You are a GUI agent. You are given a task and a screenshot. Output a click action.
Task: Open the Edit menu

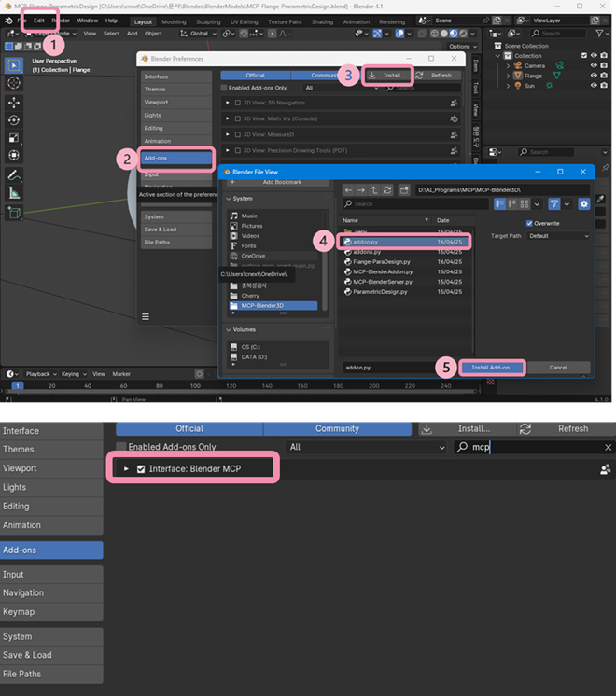[x=39, y=20]
